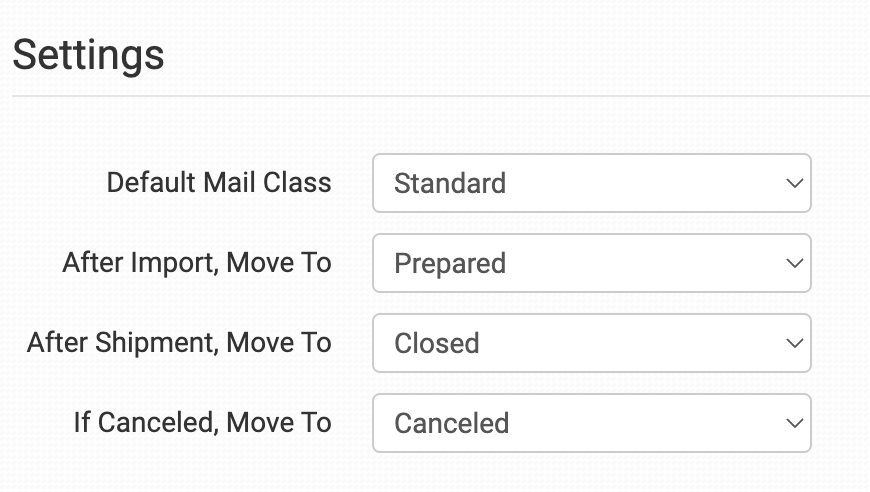Click the selected value "Standard"
This screenshot has width=870, height=492.
coord(450,184)
